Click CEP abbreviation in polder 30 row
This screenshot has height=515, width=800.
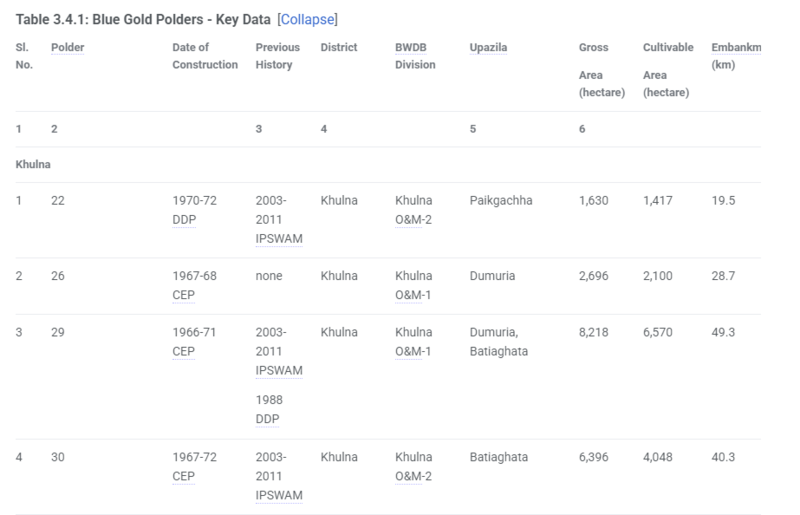pos(184,476)
